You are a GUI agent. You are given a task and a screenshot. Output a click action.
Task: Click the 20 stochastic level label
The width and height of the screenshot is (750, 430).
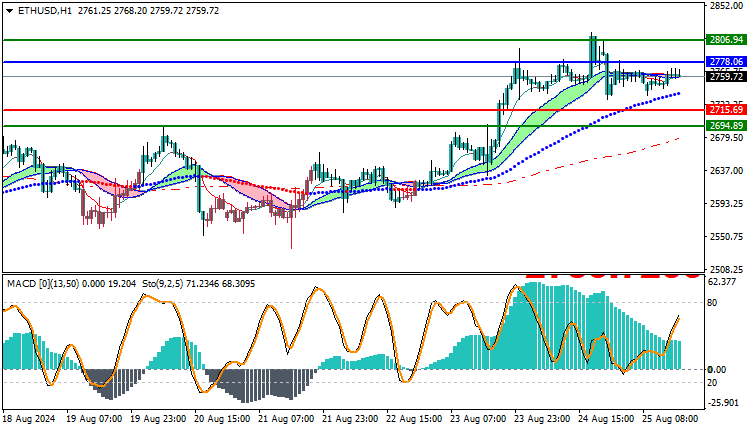click(712, 383)
